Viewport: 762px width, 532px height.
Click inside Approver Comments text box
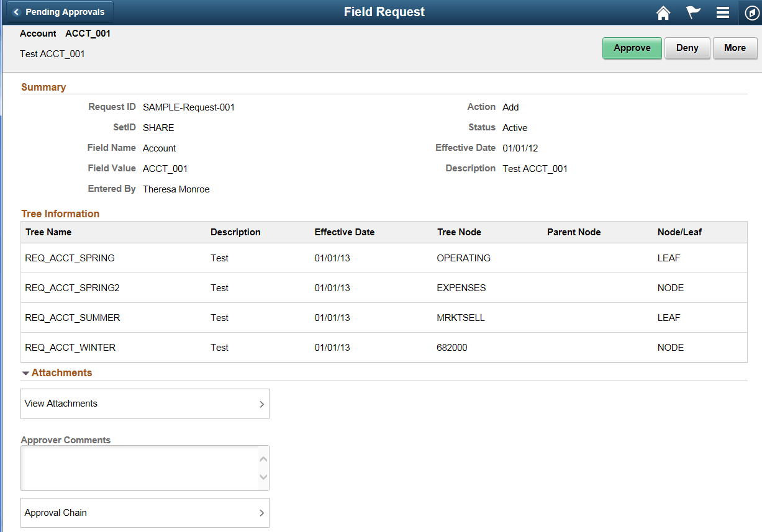pyautogui.click(x=140, y=468)
